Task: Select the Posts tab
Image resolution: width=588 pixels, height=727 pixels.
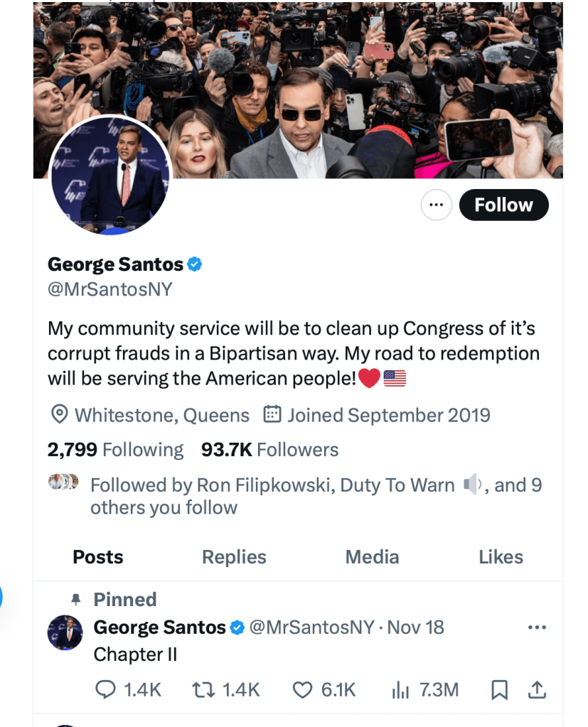Action: click(98, 557)
